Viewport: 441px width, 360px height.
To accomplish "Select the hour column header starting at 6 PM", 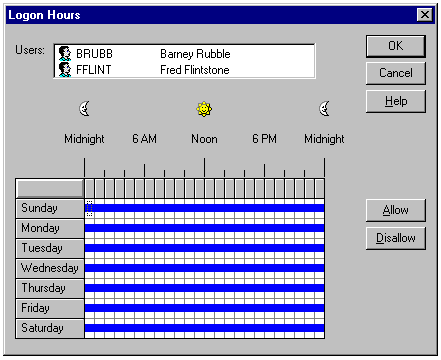I will click(269, 189).
